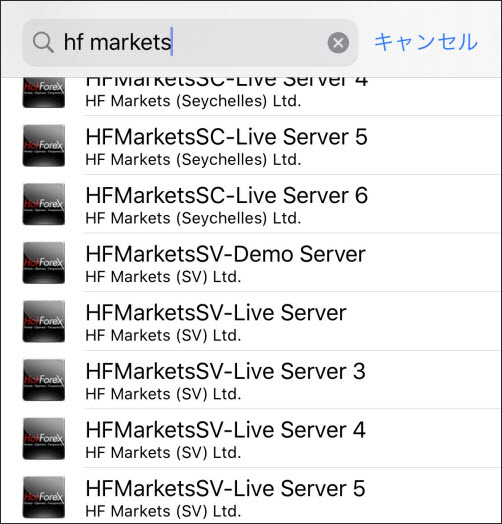The image size is (502, 524).
Task: Choose HFMarketsSC-Live Server 6
Action: pos(251,204)
